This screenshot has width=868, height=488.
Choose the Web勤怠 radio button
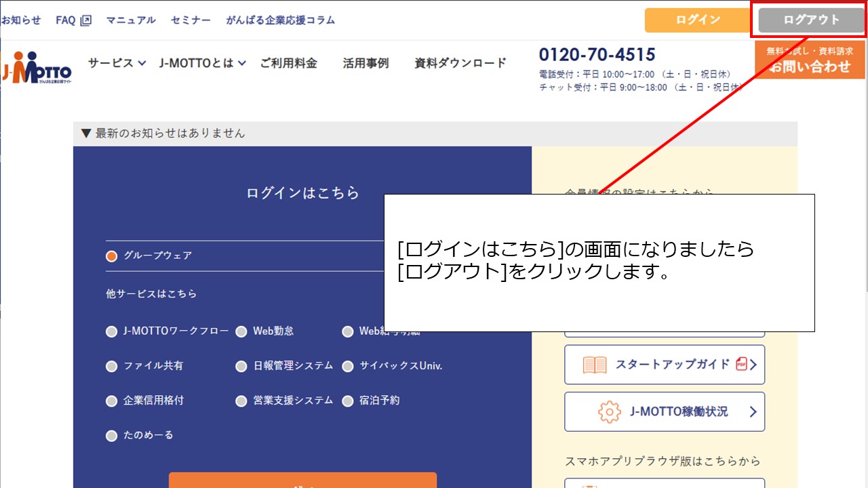pyautogui.click(x=241, y=332)
